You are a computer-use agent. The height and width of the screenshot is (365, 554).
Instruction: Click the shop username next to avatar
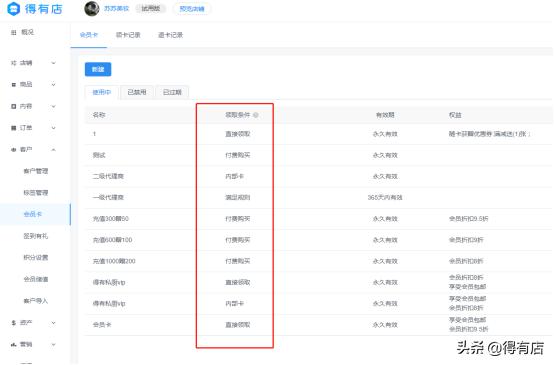click(x=116, y=8)
